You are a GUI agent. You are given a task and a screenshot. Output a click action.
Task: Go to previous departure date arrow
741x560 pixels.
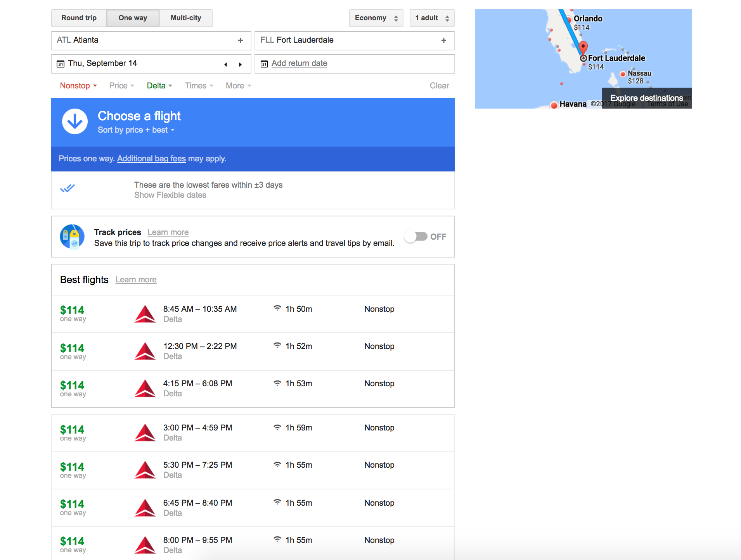[x=226, y=64]
